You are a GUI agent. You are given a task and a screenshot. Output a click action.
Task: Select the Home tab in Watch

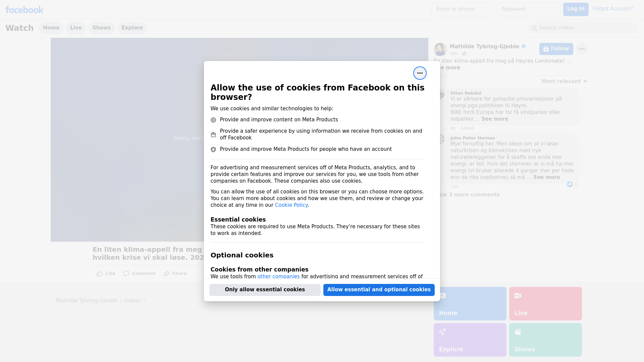tap(51, 28)
